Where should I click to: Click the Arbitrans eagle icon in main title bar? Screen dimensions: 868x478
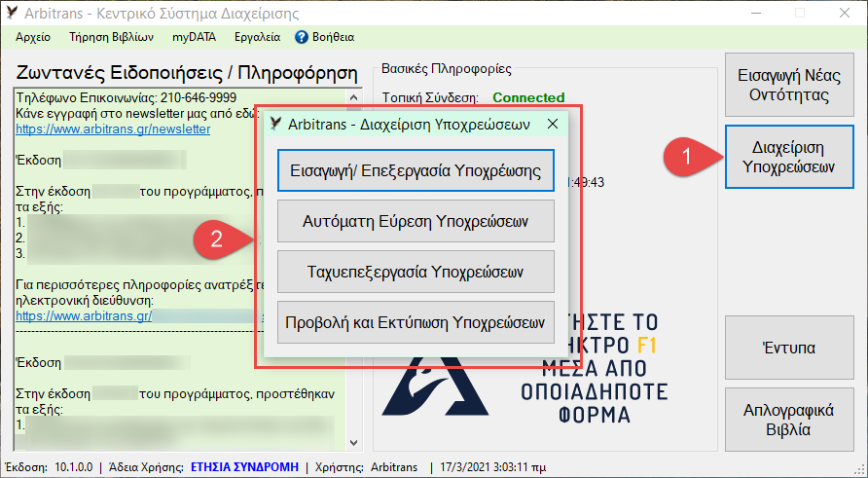point(13,13)
